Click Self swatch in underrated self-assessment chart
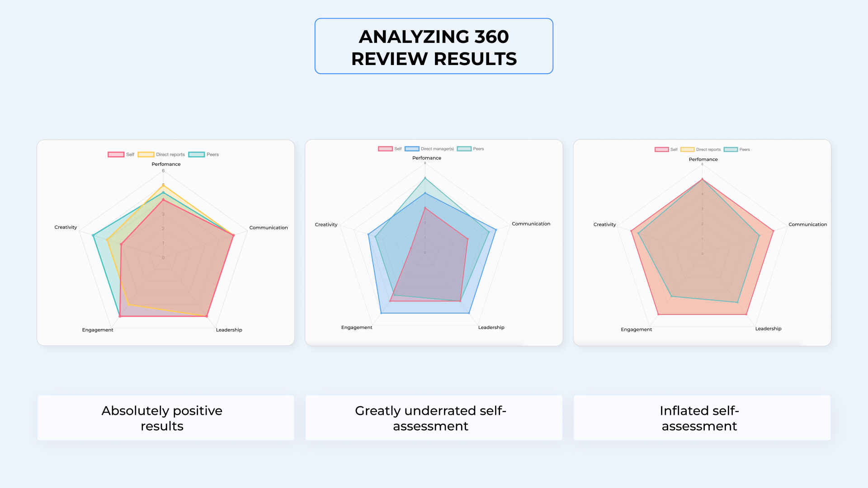The height and width of the screenshot is (488, 868). [385, 149]
